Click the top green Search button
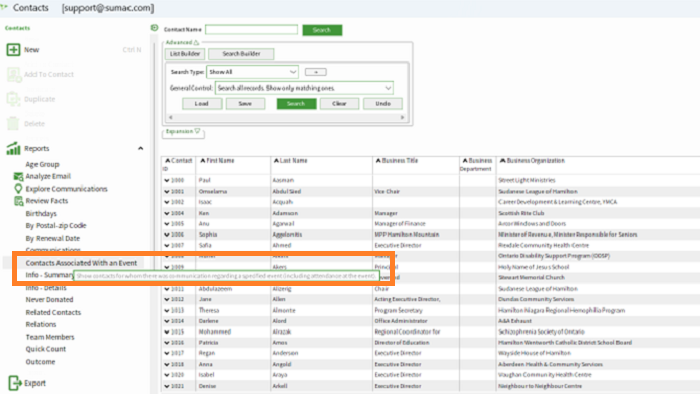Screen dimensions: 700x394 point(322,30)
